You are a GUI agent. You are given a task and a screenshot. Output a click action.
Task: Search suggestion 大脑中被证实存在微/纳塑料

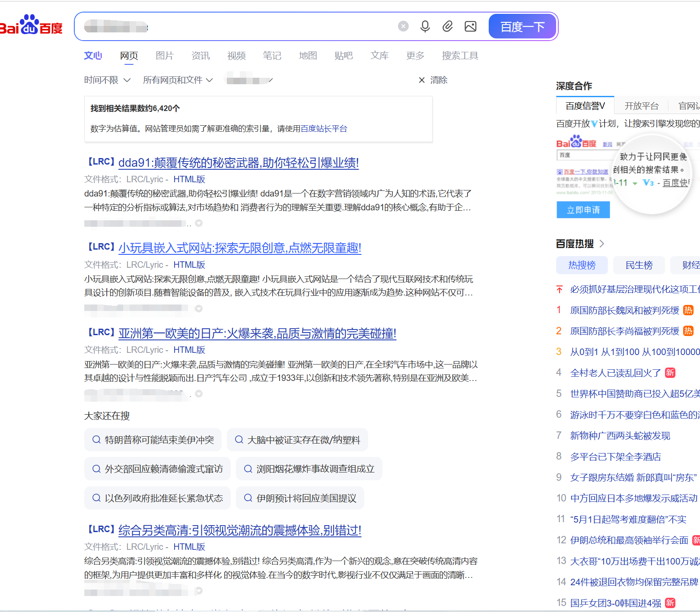coord(297,440)
